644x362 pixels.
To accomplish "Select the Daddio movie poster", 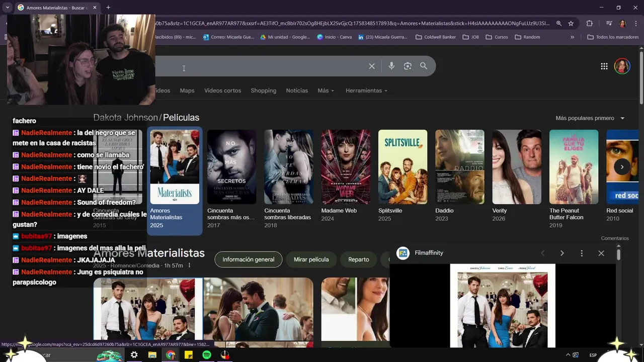I will (460, 167).
